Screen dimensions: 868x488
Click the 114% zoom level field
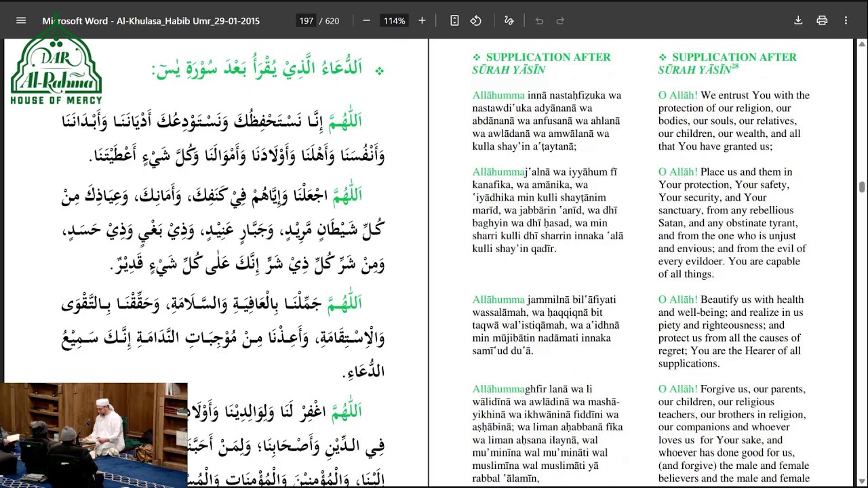click(394, 21)
